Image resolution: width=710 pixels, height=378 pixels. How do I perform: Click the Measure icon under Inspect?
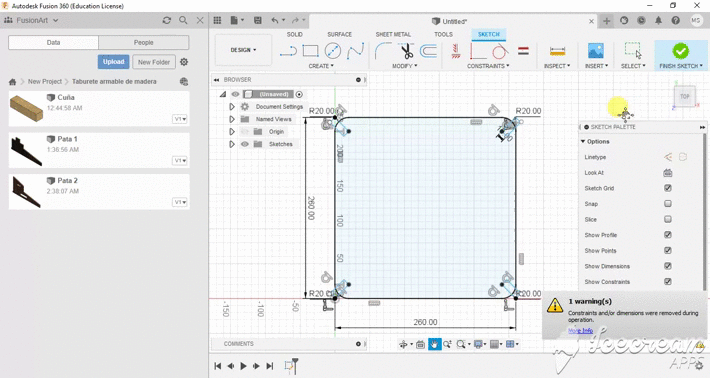[x=557, y=51]
